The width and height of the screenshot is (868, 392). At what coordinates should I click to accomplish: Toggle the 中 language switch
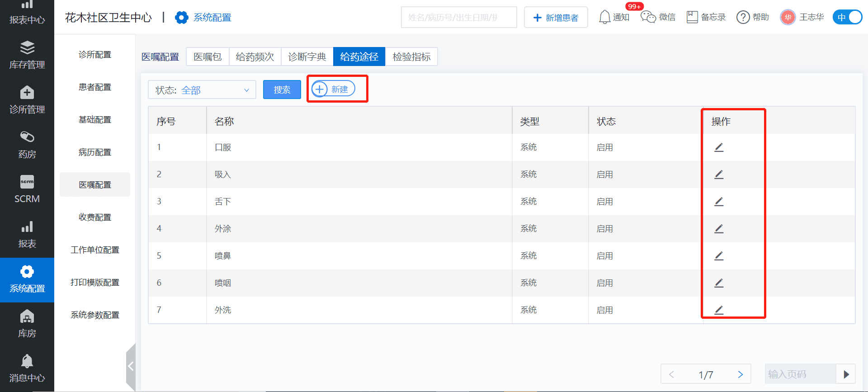847,17
